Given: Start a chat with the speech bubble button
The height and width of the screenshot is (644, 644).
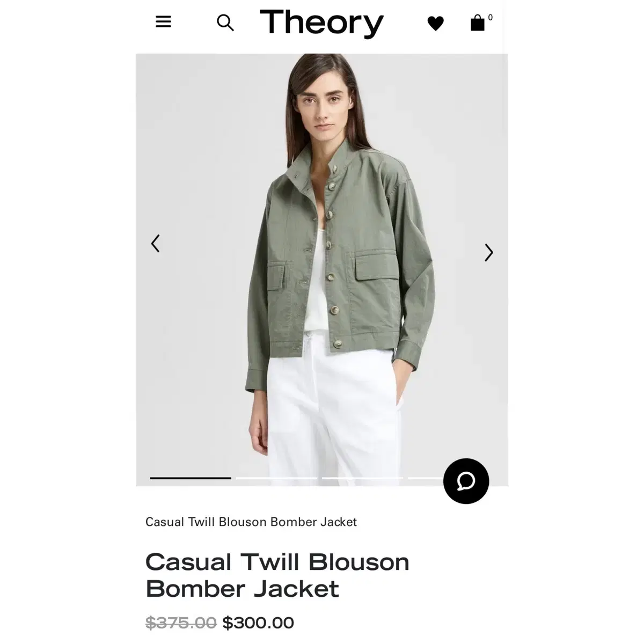Looking at the screenshot, I should (x=466, y=481).
